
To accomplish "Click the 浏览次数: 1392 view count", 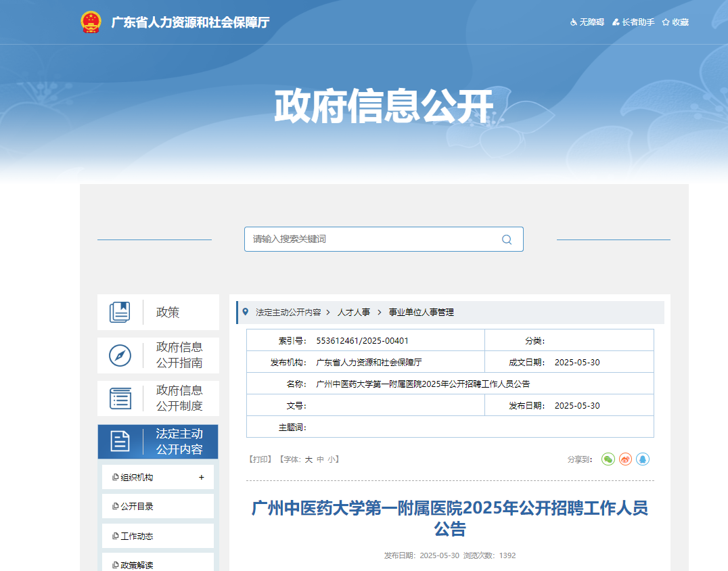I will click(x=489, y=555).
